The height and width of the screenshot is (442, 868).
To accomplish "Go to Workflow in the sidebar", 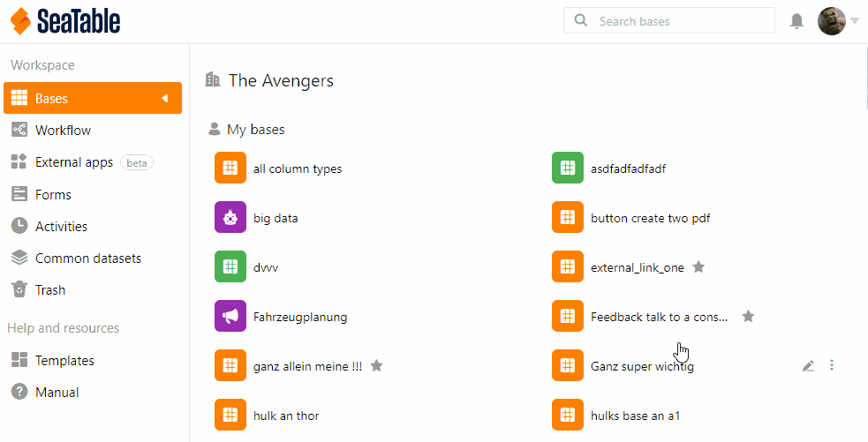I will [x=63, y=131].
